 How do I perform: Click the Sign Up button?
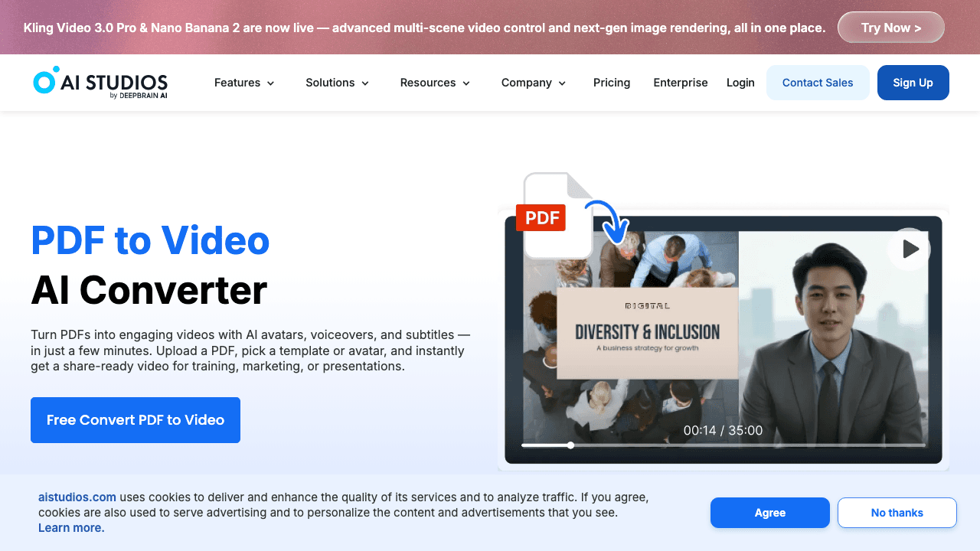point(913,83)
